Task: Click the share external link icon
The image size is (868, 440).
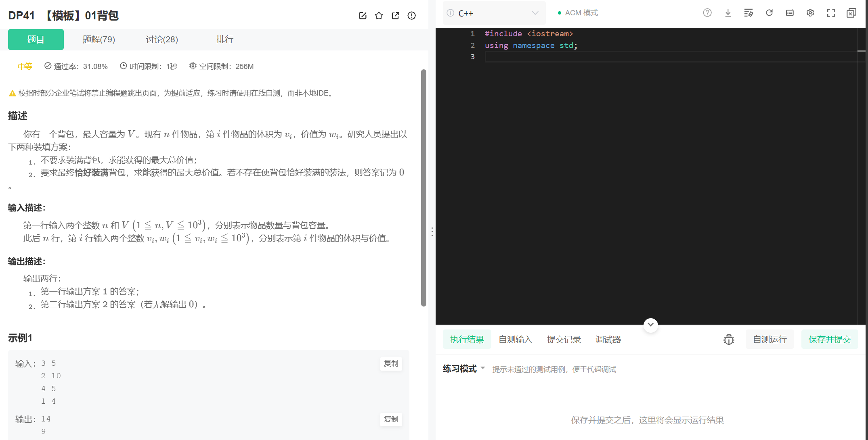Action: point(395,16)
